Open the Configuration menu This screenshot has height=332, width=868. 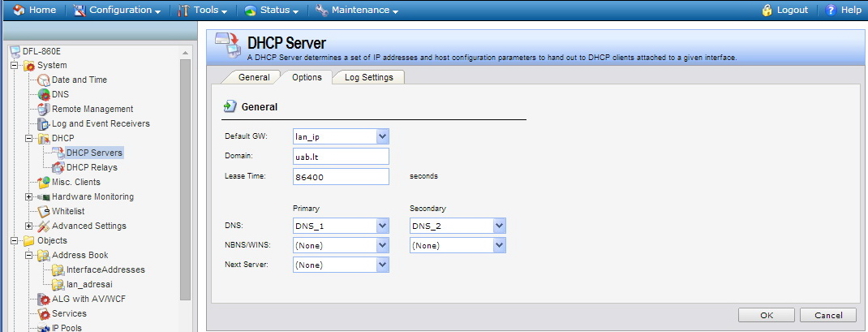117,10
